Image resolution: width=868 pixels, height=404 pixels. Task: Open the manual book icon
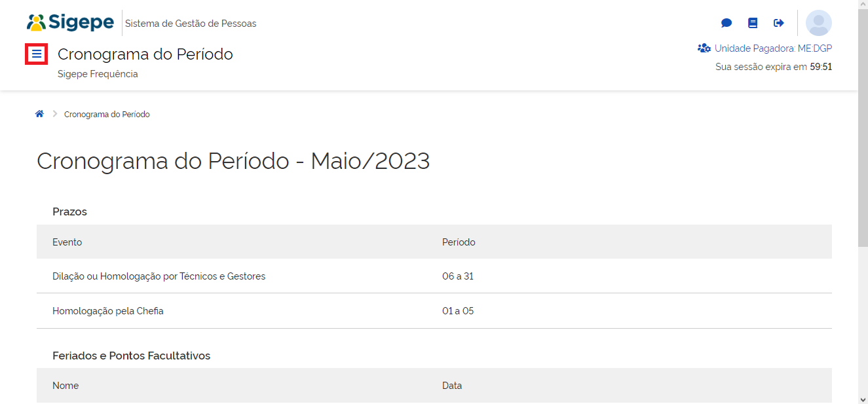click(x=753, y=23)
